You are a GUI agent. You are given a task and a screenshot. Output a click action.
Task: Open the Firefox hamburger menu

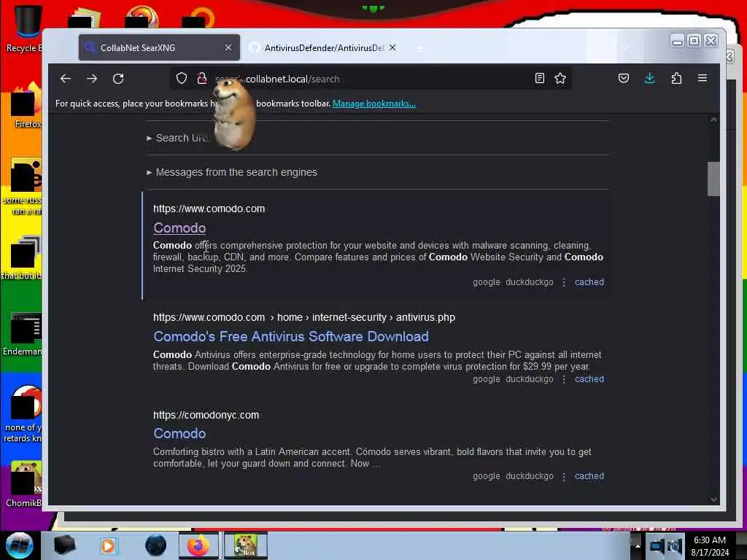(703, 78)
